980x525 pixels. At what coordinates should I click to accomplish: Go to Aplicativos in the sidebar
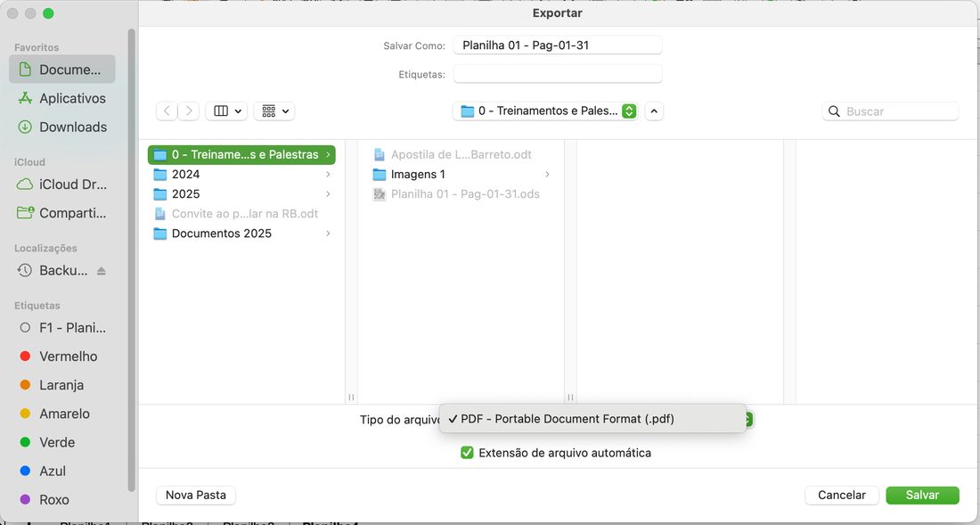click(61, 98)
